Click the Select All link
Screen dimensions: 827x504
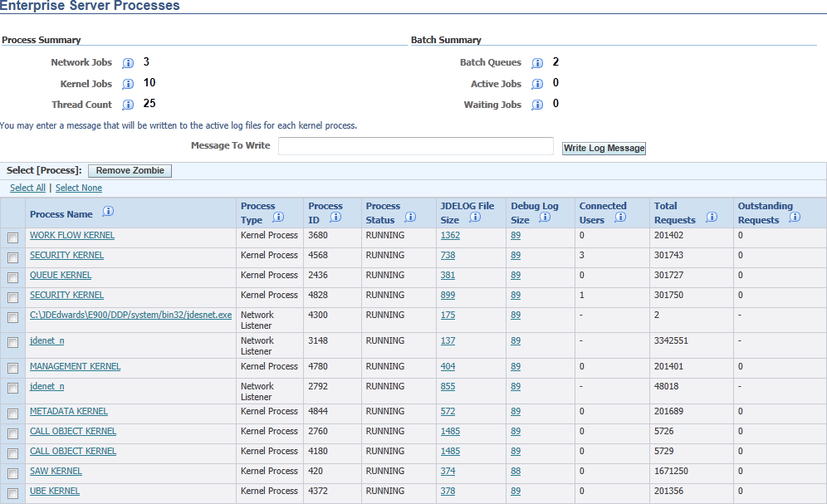click(x=27, y=188)
